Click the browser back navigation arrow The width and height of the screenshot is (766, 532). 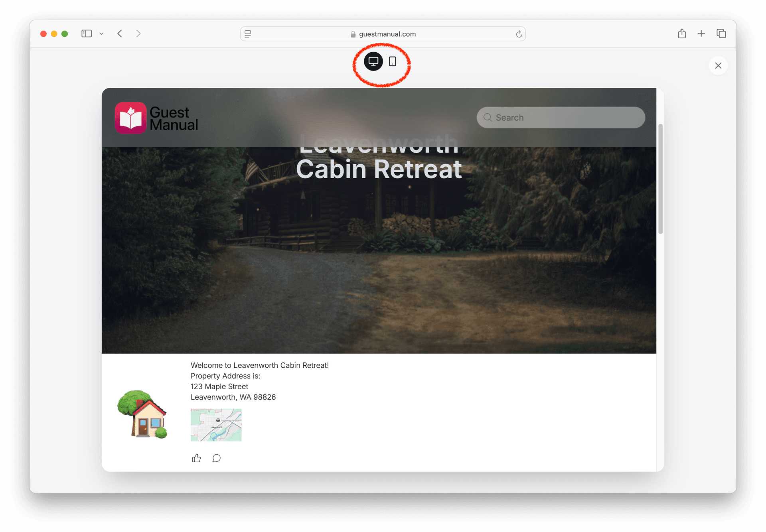coord(120,33)
